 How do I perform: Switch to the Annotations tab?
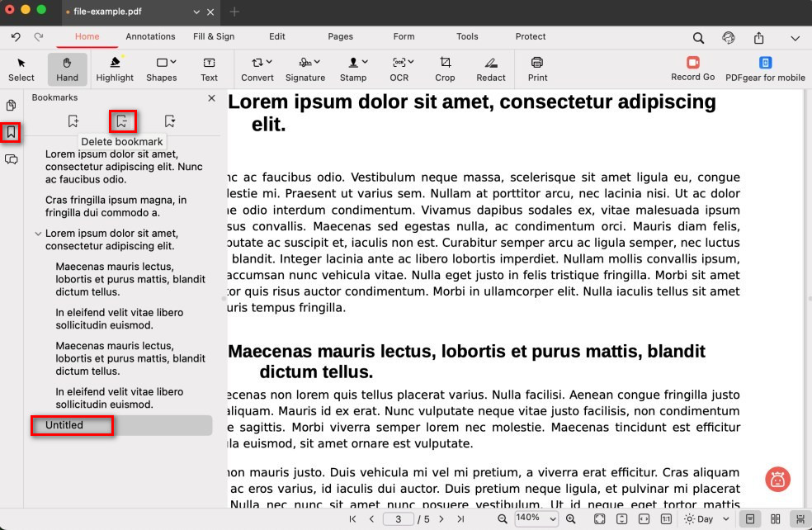(150, 36)
